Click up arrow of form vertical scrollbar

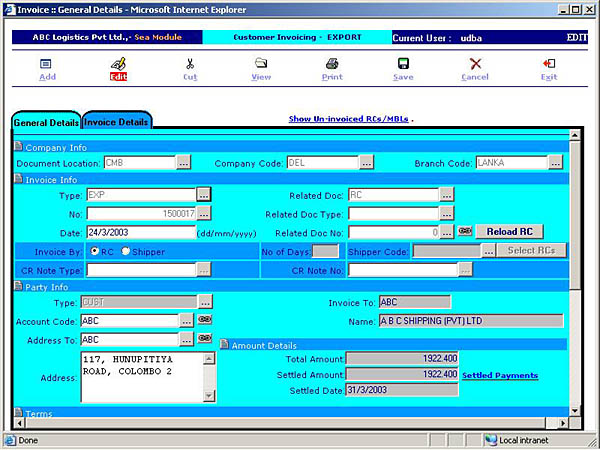click(x=574, y=135)
